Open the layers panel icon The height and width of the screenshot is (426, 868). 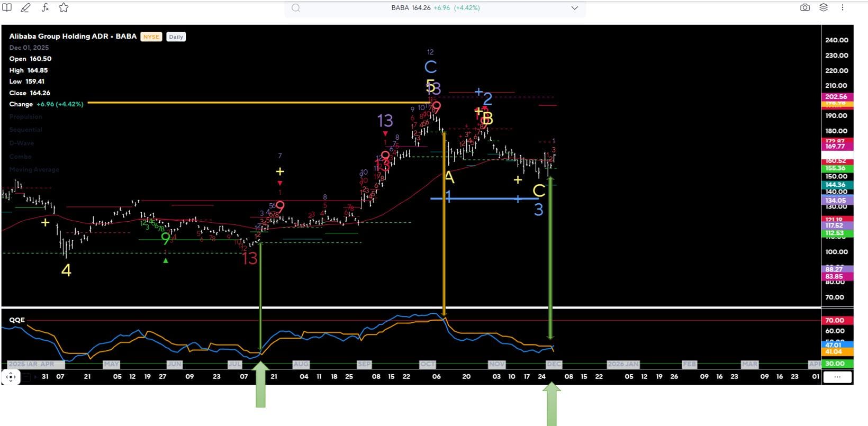tap(824, 8)
